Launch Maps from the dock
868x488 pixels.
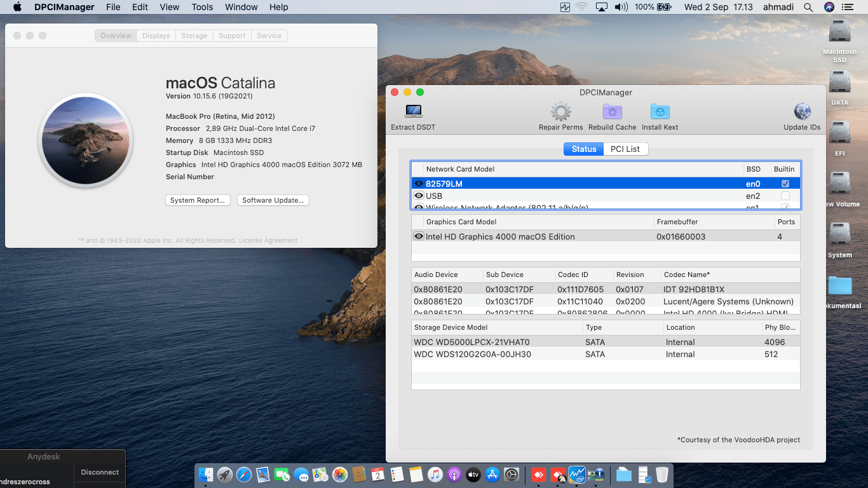(x=320, y=475)
